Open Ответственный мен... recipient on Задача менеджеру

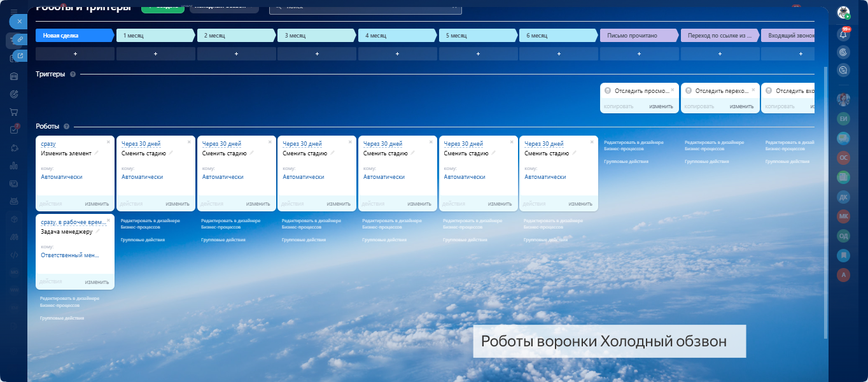pyautogui.click(x=70, y=255)
